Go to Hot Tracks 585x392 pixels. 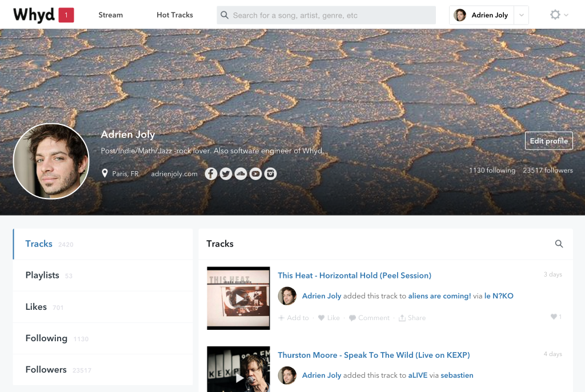[175, 15]
